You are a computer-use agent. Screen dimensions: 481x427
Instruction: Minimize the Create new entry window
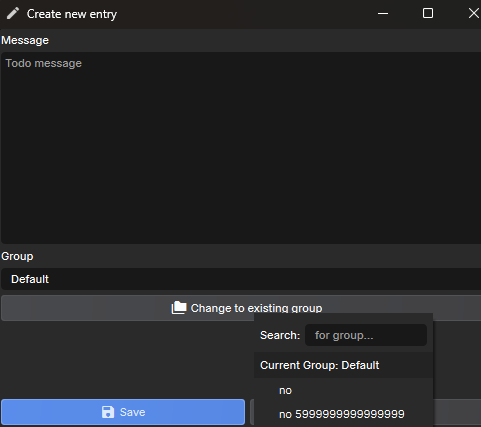[x=383, y=14]
